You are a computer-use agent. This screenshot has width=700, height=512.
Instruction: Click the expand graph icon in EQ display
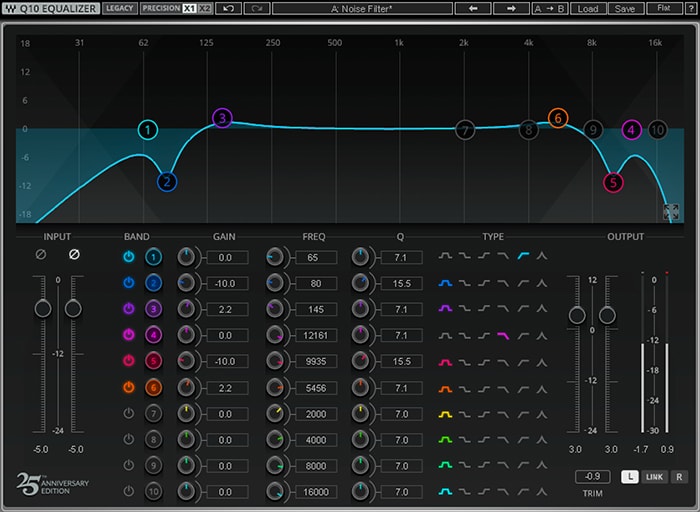670,212
